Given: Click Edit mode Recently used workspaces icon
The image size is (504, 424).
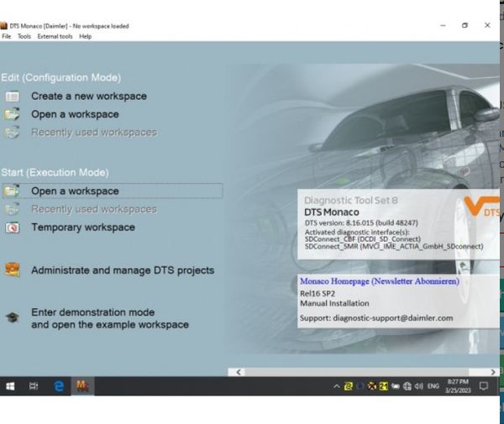Looking at the screenshot, I should pos(13,133).
